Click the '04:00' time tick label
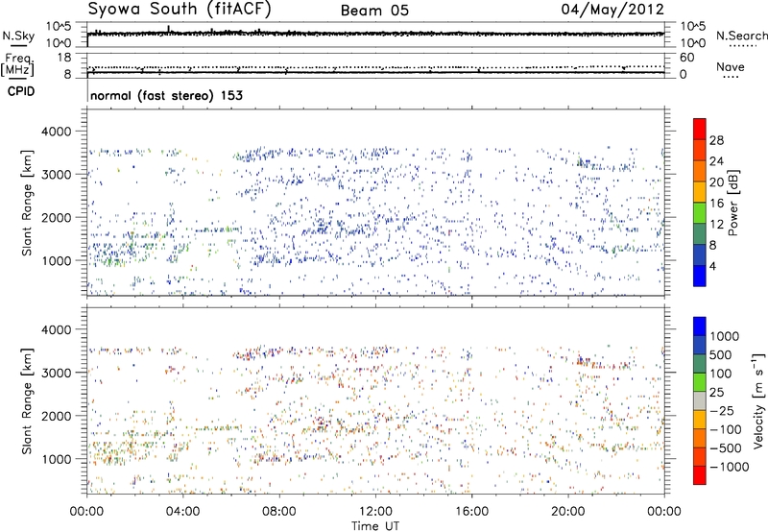The width and height of the screenshot is (768, 532). [x=182, y=512]
